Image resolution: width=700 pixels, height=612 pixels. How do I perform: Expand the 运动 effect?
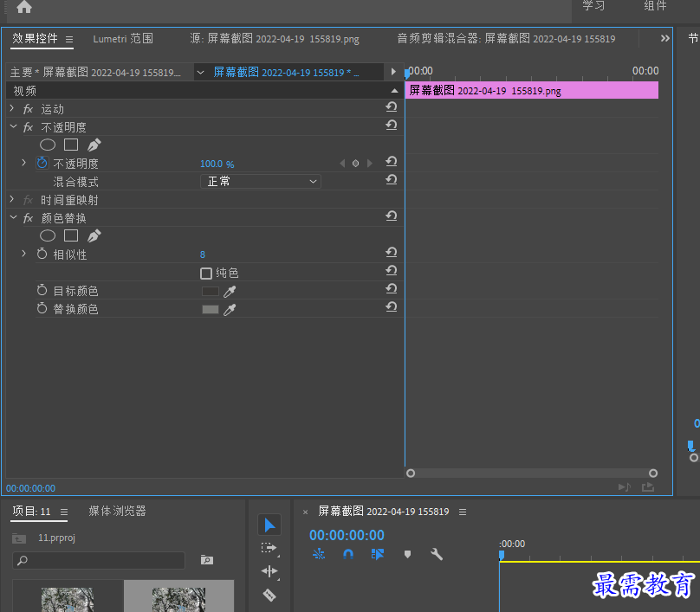(12, 108)
